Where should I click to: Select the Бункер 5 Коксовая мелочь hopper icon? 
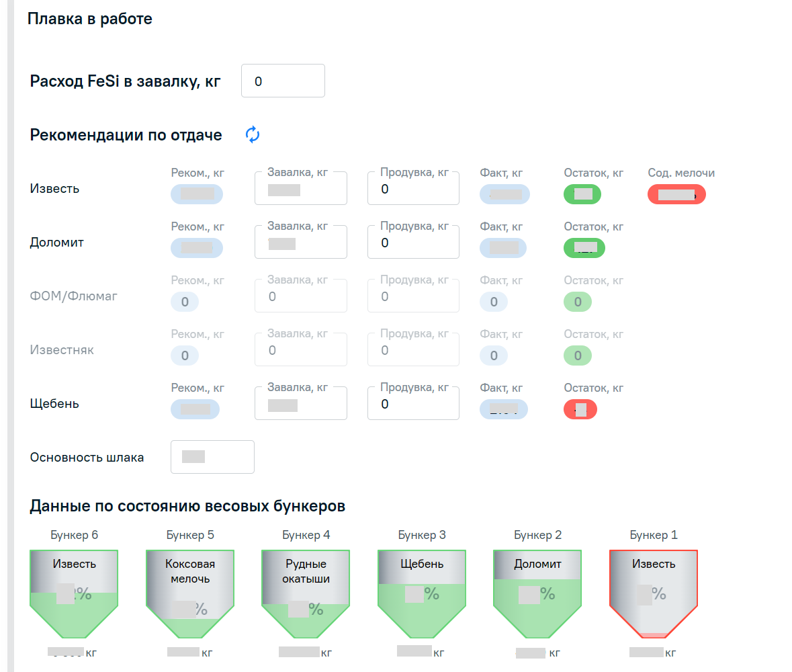(190, 591)
